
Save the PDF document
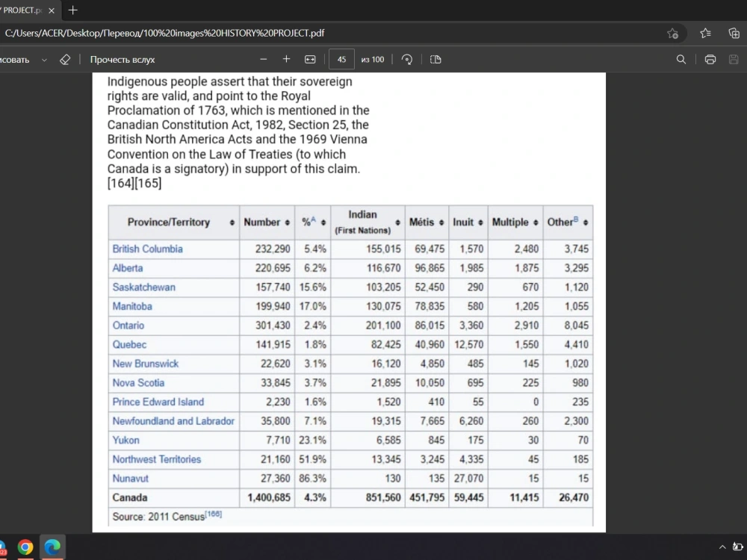734,60
